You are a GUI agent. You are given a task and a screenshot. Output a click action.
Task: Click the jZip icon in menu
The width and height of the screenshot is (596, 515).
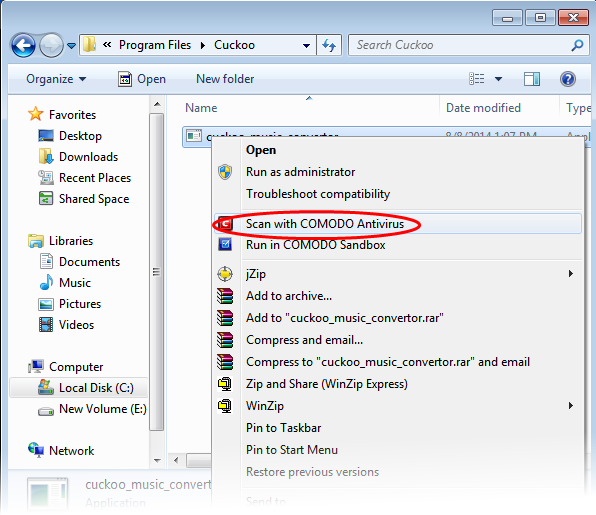point(225,274)
